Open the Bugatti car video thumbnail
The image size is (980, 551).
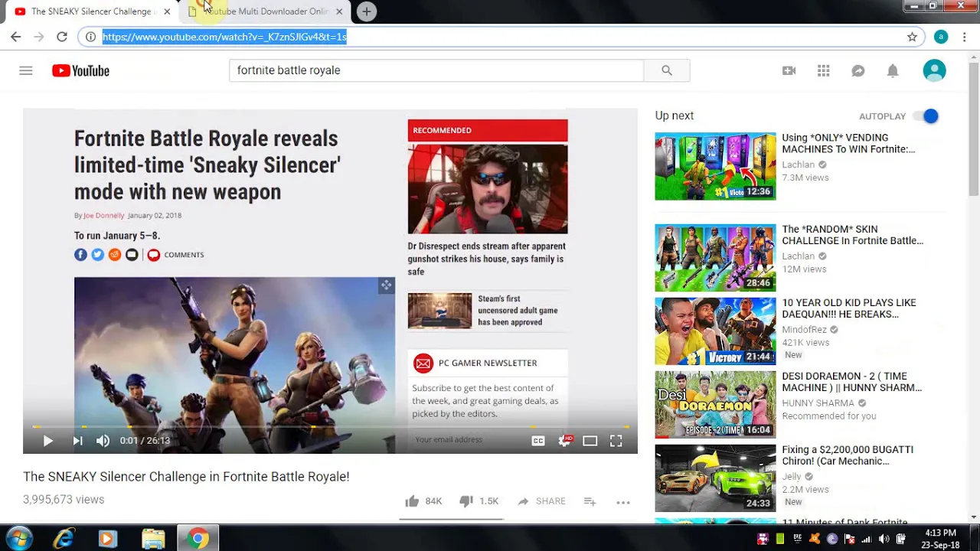[715, 478]
